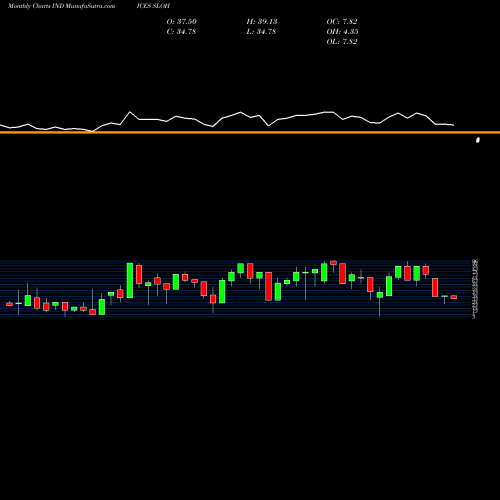Click the 'OC: 7.82' statistic
The width and height of the screenshot is (500, 500).
point(342,21)
